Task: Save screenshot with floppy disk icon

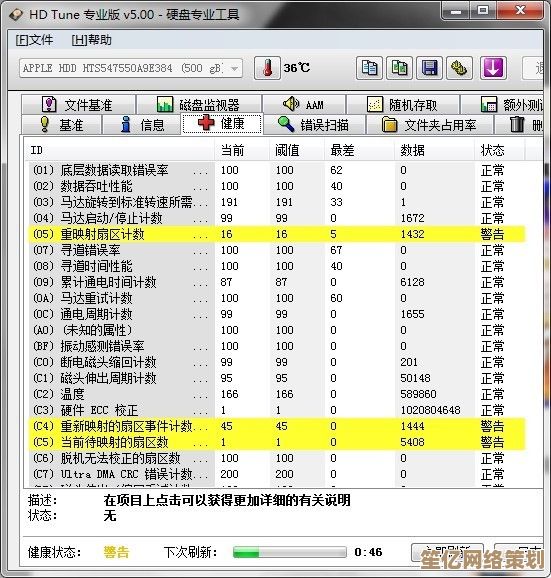Action: click(x=429, y=68)
